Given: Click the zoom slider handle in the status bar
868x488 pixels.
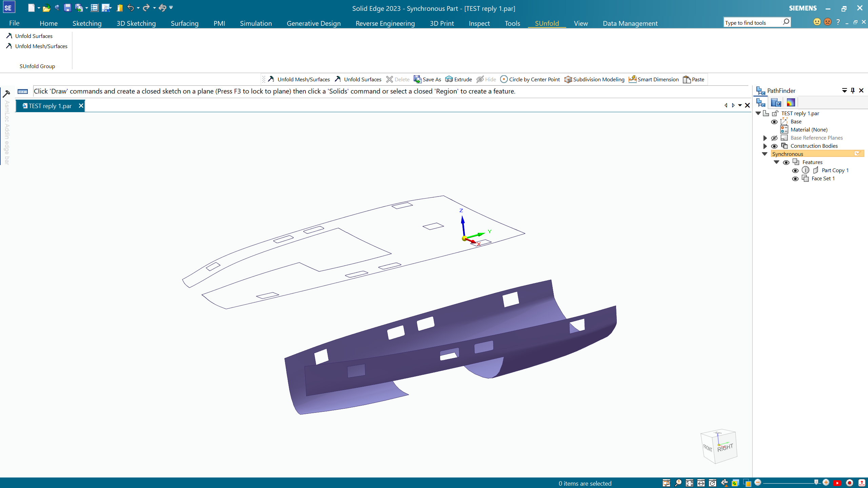Looking at the screenshot, I should 816,482.
